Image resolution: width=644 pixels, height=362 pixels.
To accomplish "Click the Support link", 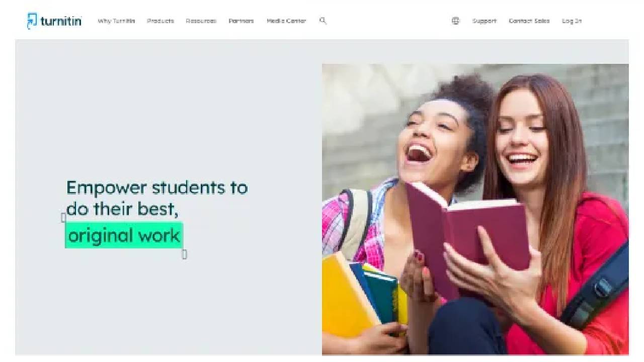I will pyautogui.click(x=484, y=21).
